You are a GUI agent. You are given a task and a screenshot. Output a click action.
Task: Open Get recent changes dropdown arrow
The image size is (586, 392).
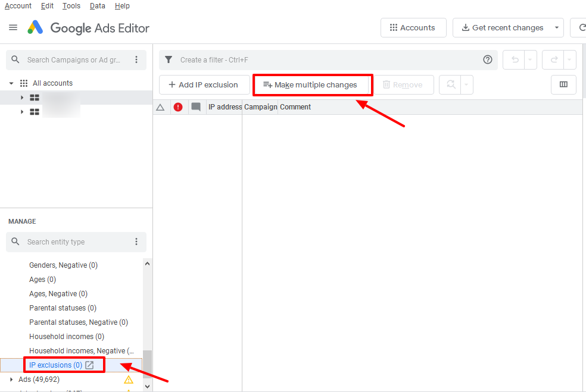pos(556,27)
